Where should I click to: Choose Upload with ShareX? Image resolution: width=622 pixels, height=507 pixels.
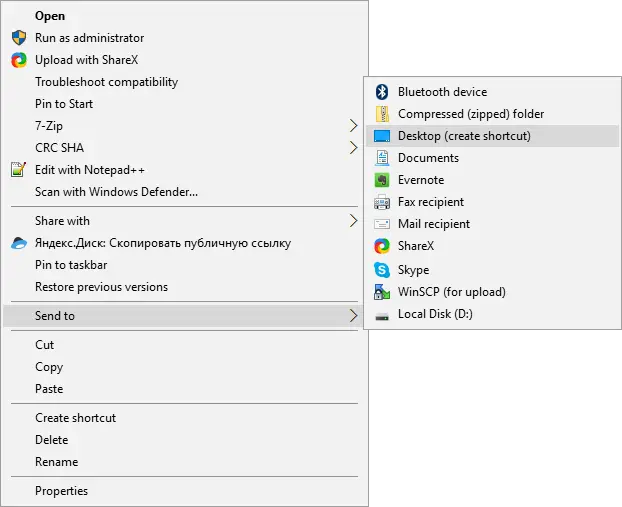(184, 60)
